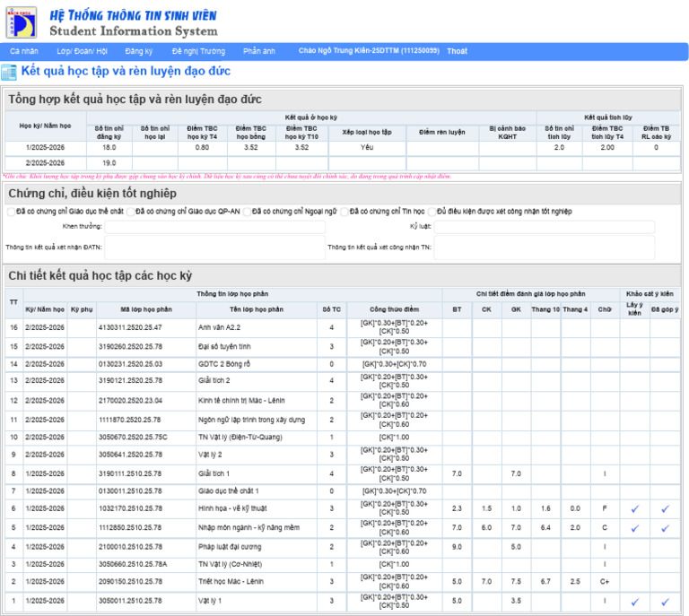Click Đã góp ý checkmark for Nhập môn ngành row

pyautogui.click(x=665, y=528)
